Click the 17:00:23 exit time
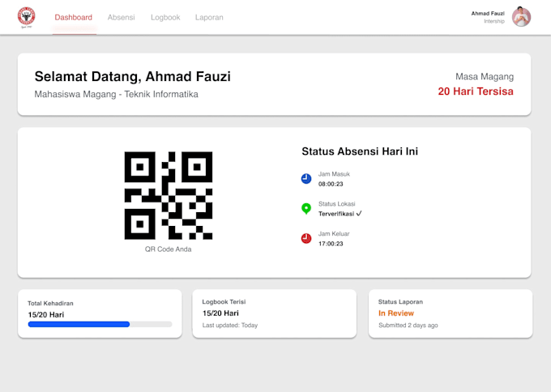 (x=331, y=244)
